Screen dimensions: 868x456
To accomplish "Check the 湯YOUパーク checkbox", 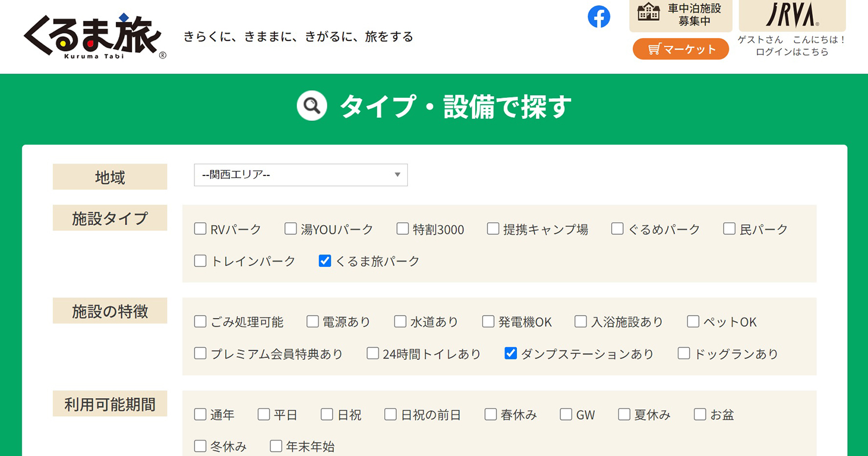I will coord(290,229).
